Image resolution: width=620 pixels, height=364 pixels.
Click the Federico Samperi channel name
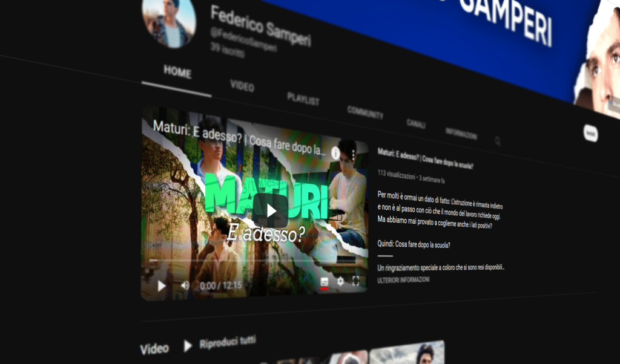(x=260, y=27)
